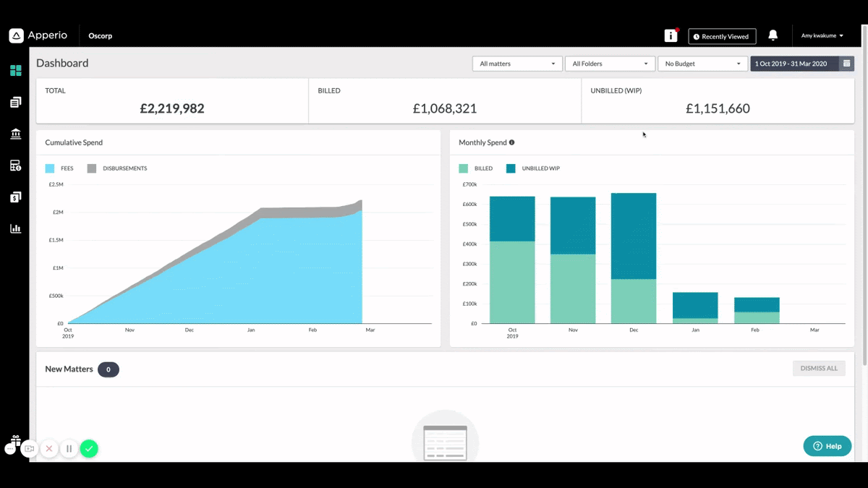This screenshot has height=488, width=868.
Task: Click the Help button
Action: [827, 446]
